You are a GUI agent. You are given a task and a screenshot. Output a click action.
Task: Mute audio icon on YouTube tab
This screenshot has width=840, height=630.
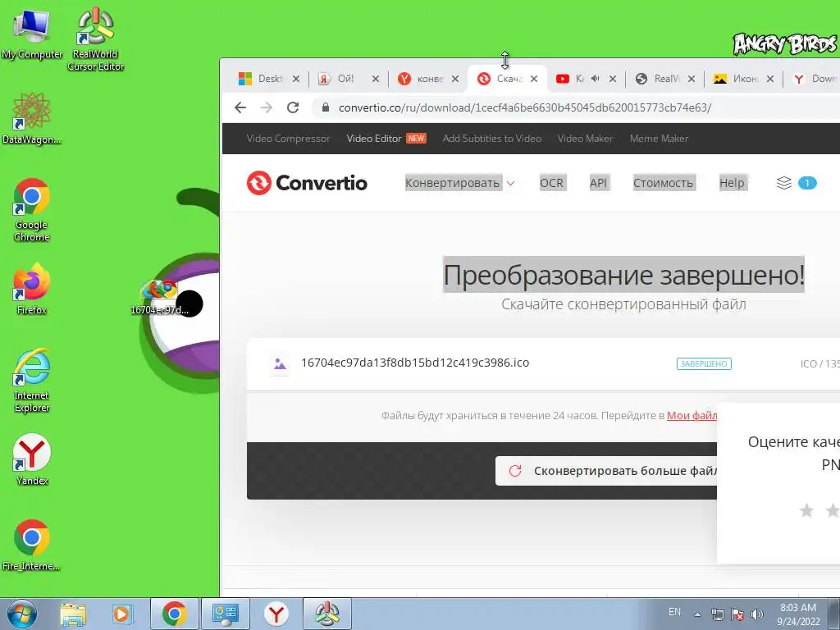tap(596, 79)
